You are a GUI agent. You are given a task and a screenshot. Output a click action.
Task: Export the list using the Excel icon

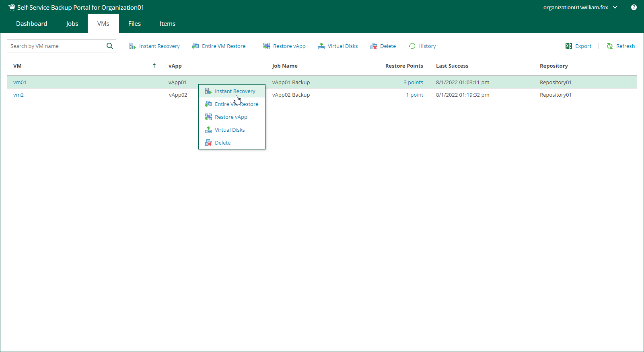point(569,46)
